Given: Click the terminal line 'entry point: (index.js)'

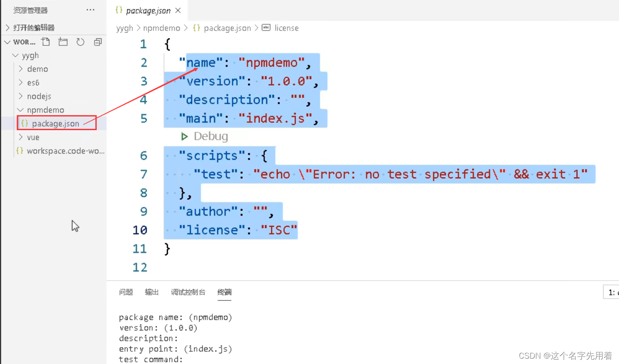Looking at the screenshot, I should pos(176,349).
